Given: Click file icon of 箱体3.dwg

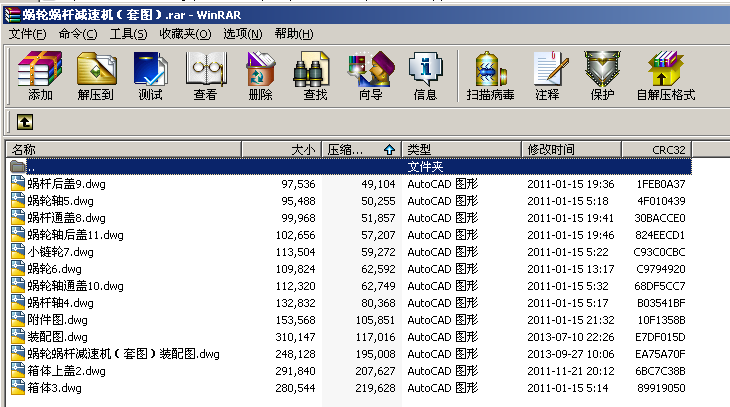Looking at the screenshot, I should [x=18, y=387].
